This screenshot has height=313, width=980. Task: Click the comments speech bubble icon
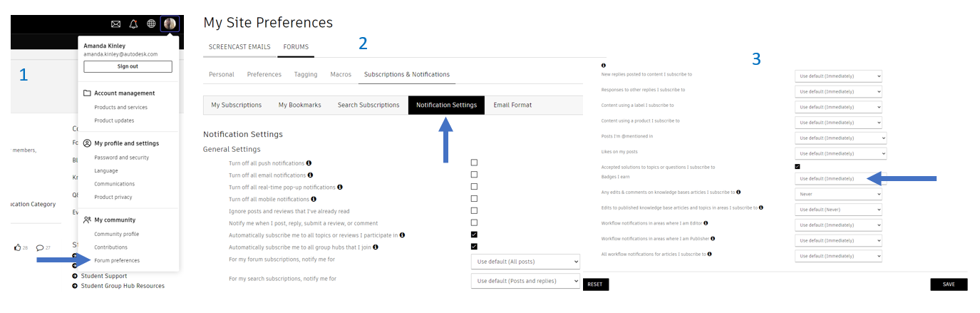coord(40,247)
